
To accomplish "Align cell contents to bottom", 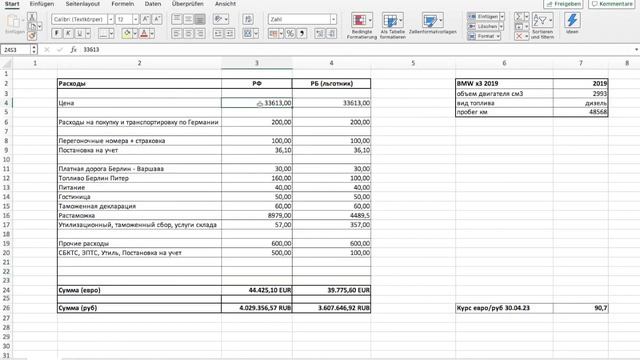I will [200, 19].
